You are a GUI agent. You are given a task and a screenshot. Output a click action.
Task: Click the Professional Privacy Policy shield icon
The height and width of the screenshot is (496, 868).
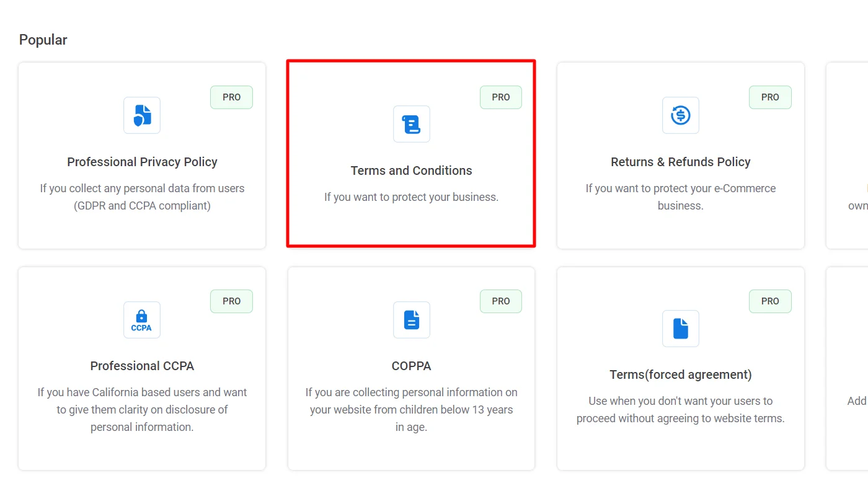[142, 115]
